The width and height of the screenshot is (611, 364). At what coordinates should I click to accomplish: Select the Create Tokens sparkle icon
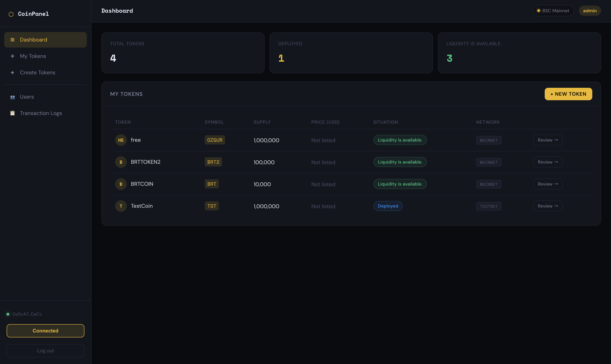(x=12, y=72)
